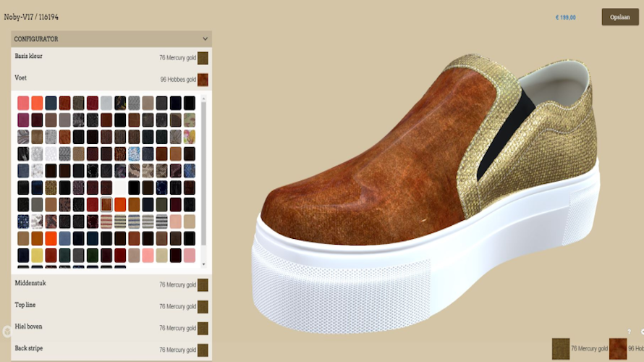Viewport: 644px width, 362px height.
Task: Pick the bright orange swatch beside salmon pink
Action: point(37,103)
